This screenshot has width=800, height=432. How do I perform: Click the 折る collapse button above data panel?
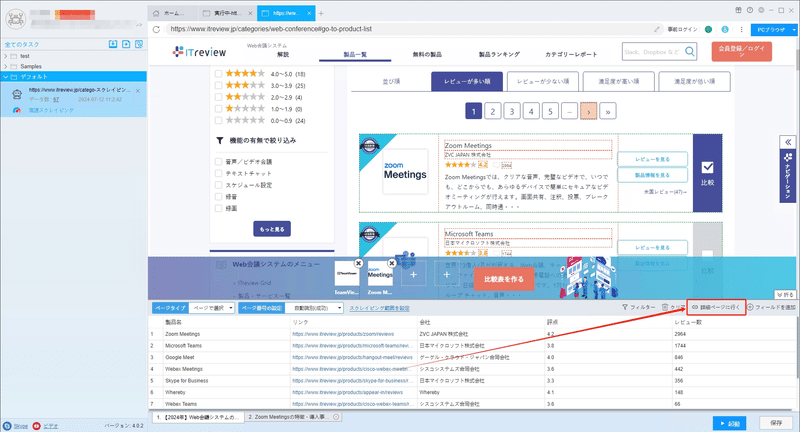[785, 295]
